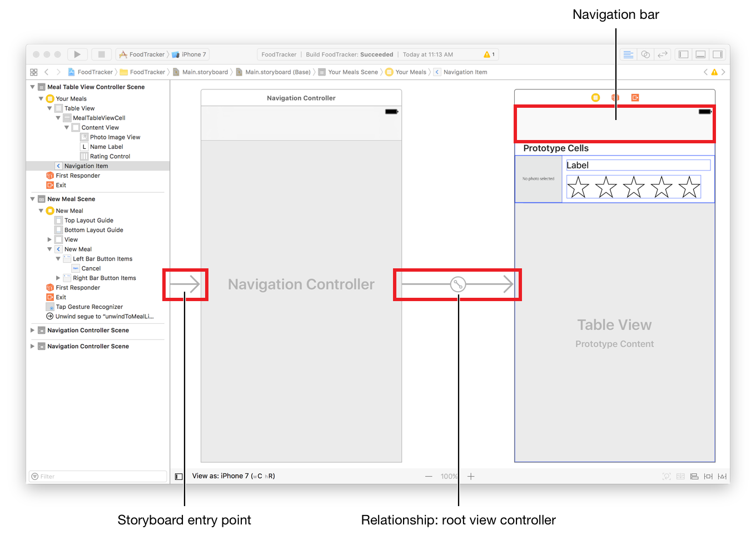This screenshot has height=535, width=756.
Task: Click FoodTracker project in jump bar
Action: pos(90,72)
